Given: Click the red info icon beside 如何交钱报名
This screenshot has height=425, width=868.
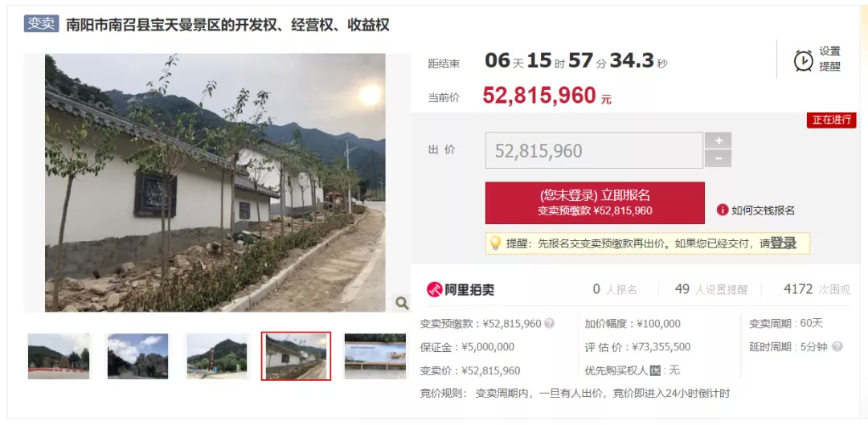Looking at the screenshot, I should pyautogui.click(x=722, y=210).
